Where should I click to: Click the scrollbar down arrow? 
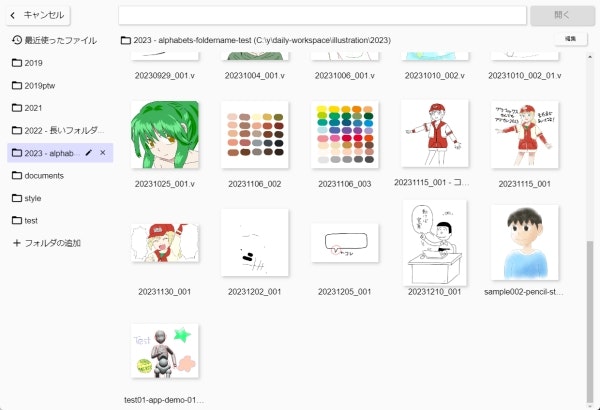click(x=590, y=405)
